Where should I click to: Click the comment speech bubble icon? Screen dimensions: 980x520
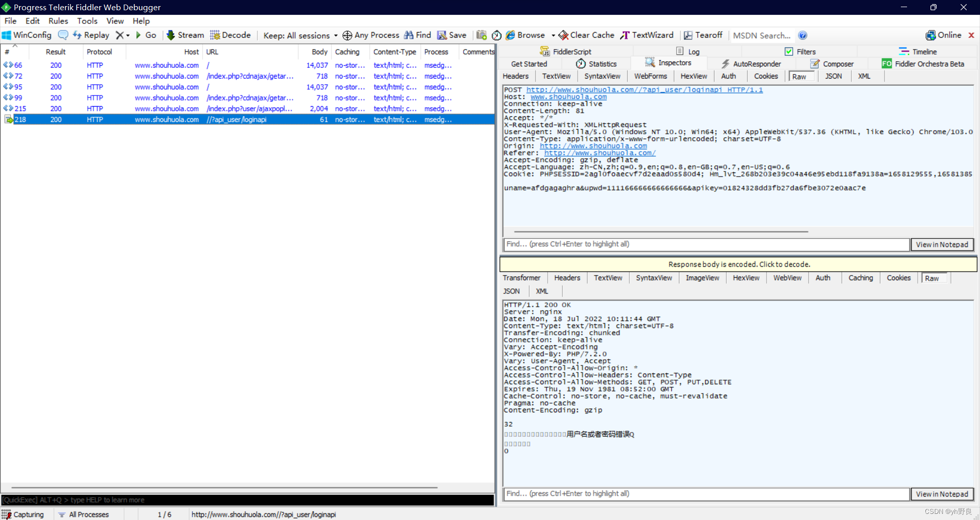point(63,35)
